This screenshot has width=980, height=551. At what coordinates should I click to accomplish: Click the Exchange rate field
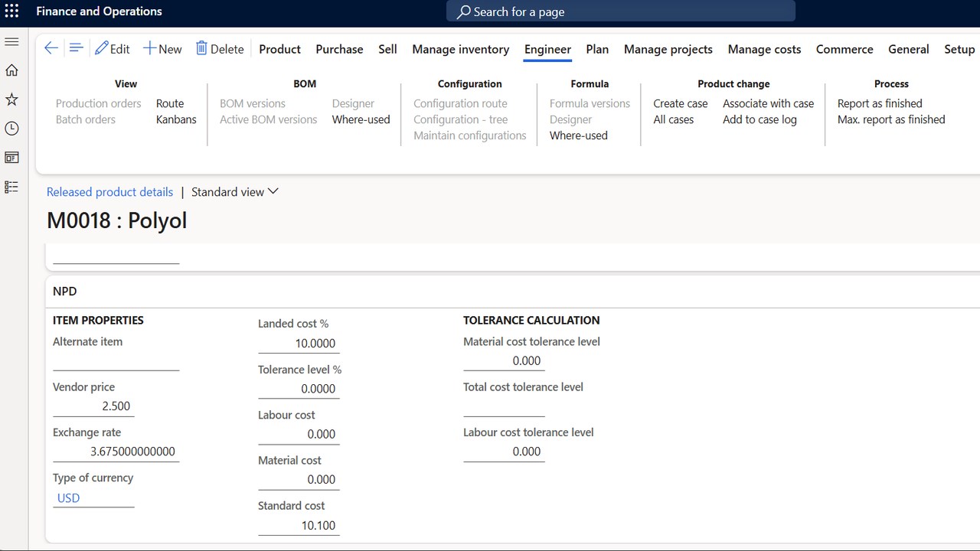point(116,452)
